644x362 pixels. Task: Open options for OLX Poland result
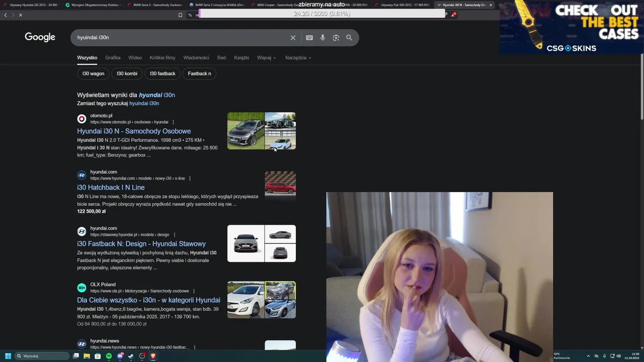pos(194,291)
